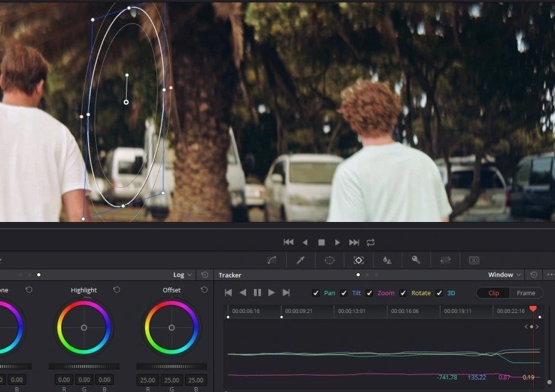The image size is (555, 392).
Task: Click right red softness point of window
Action: (171, 88)
